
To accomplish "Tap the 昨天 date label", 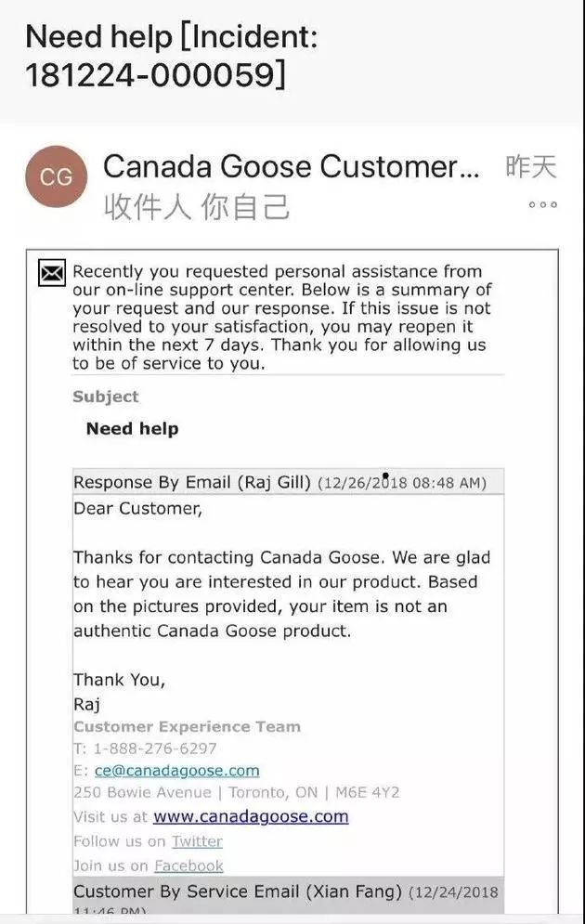I will tap(530, 167).
